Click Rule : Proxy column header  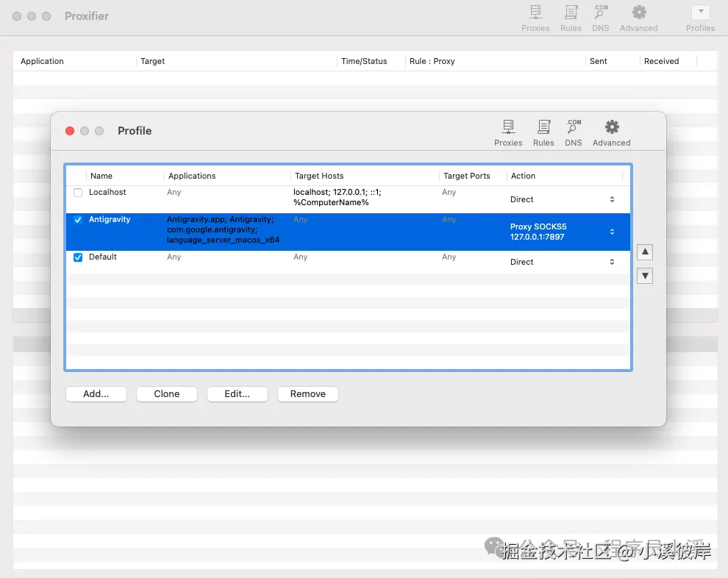click(x=432, y=61)
